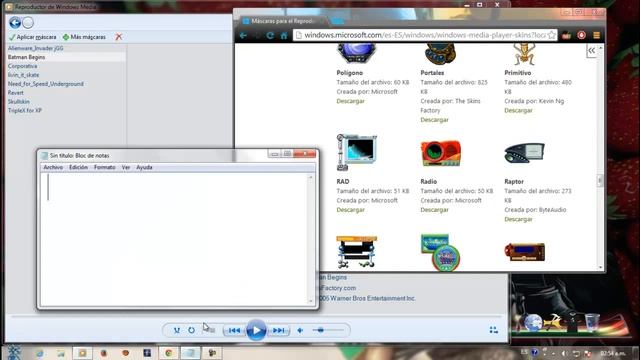Click taskbar clock
640x360 pixels.
coord(613,353)
